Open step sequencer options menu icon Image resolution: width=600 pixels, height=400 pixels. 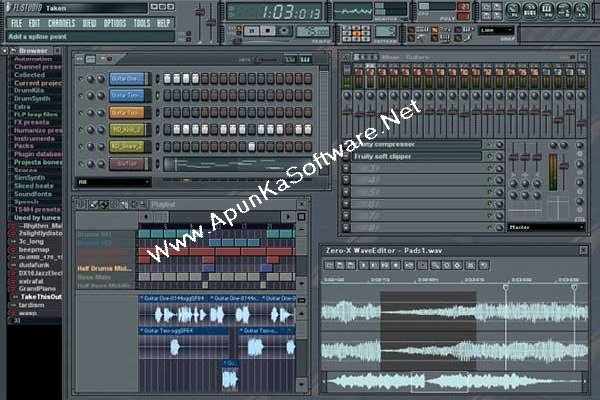pyautogui.click(x=80, y=59)
